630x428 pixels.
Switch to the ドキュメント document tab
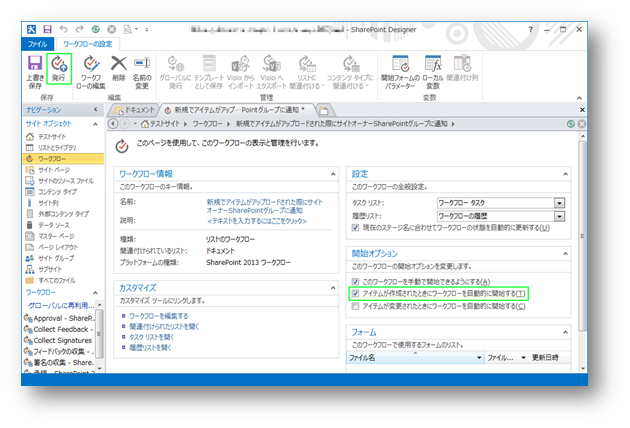coord(140,107)
